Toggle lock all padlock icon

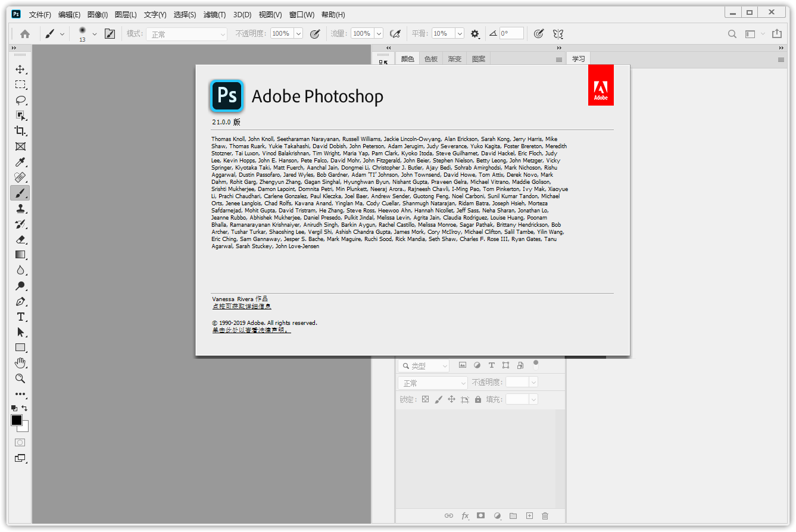click(478, 400)
